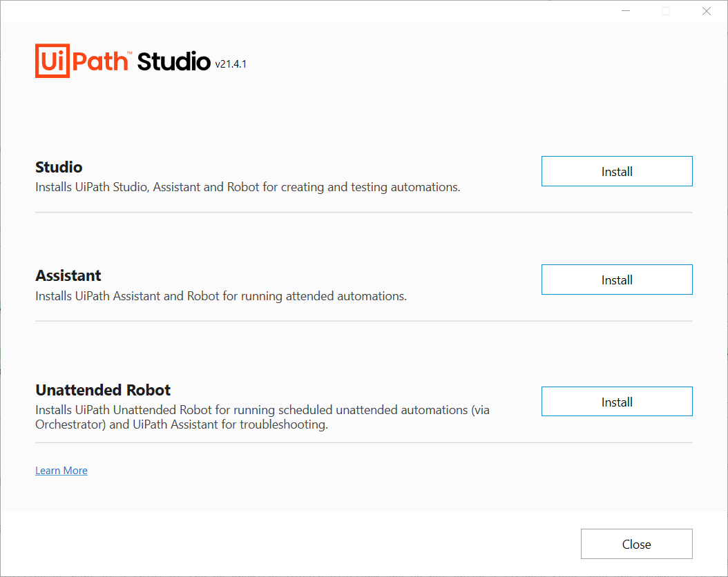
Task: Click the Close button at bottom
Action: [637, 544]
